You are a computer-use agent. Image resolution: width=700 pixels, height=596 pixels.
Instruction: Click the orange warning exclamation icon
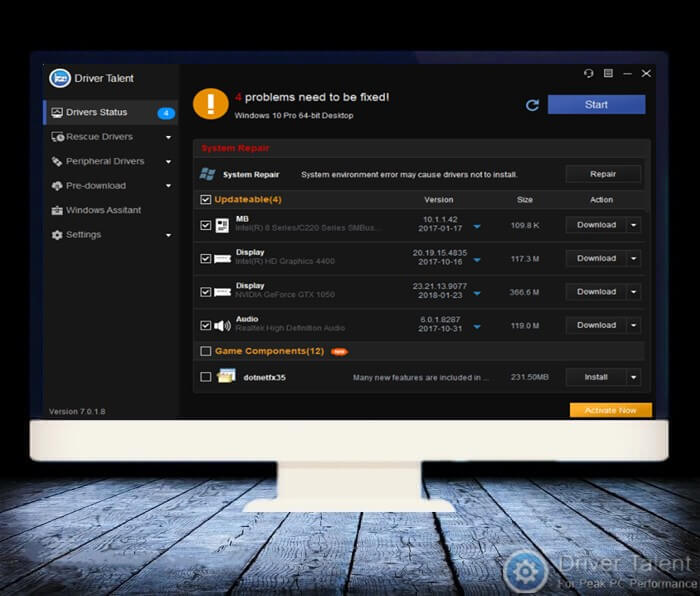211,104
